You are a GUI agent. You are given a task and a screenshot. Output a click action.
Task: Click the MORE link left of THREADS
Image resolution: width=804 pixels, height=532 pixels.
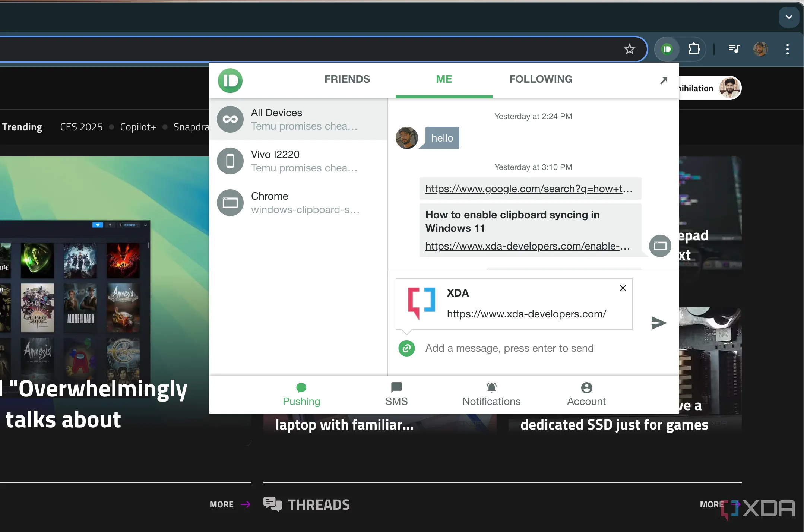click(230, 504)
